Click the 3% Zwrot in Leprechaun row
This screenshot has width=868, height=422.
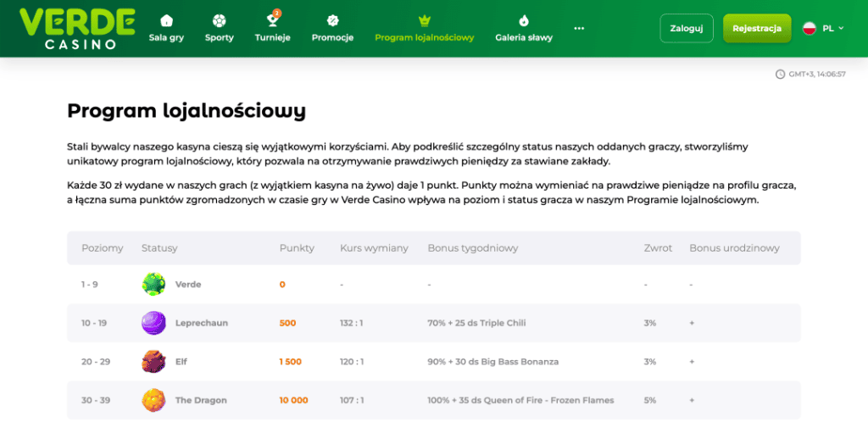[650, 323]
